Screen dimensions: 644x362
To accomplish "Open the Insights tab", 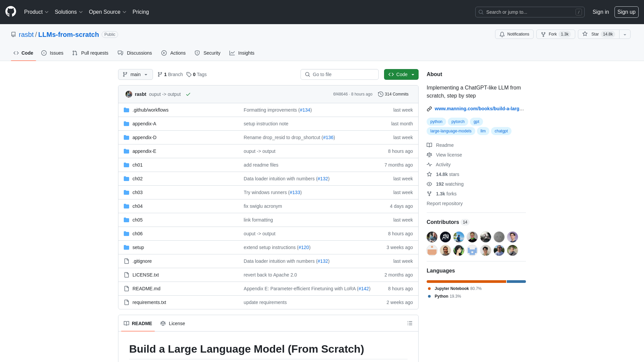I will [242, 53].
